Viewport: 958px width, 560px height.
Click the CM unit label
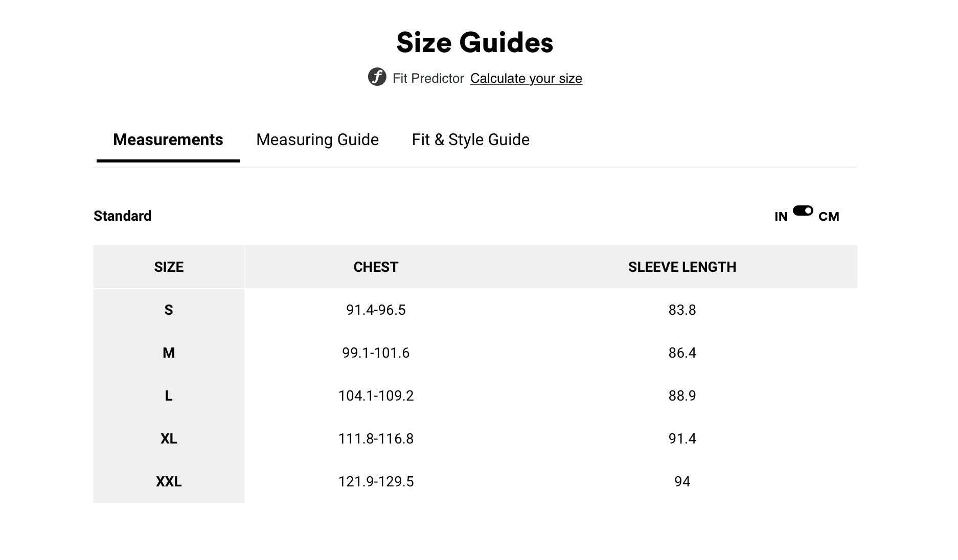pos(829,217)
